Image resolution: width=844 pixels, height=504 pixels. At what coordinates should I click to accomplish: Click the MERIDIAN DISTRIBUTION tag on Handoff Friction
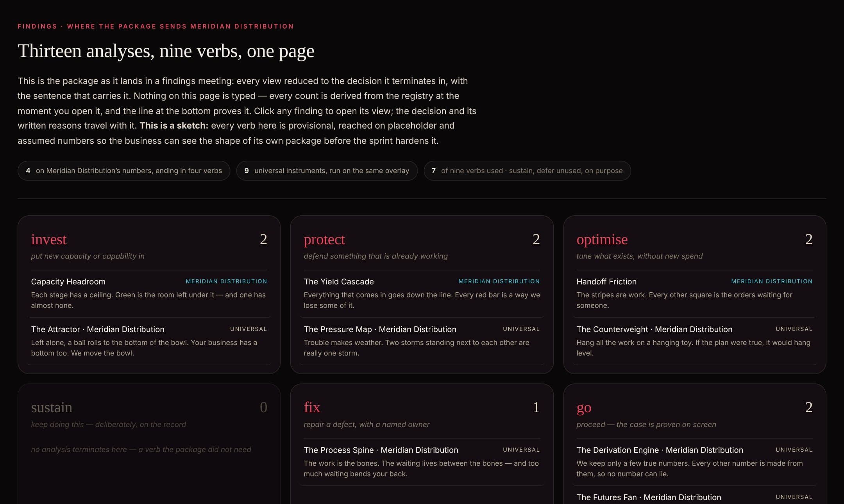772,281
